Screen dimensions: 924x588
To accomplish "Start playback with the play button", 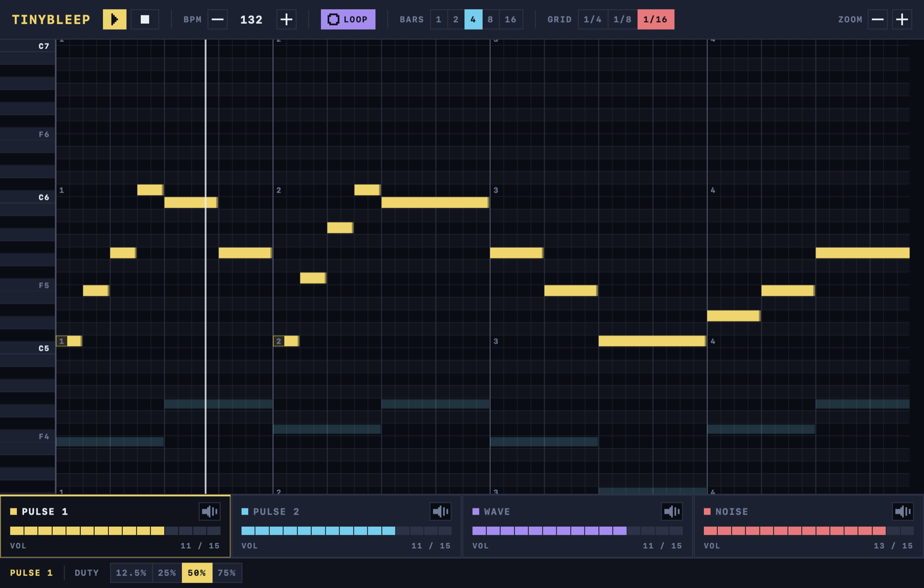I will [x=114, y=19].
